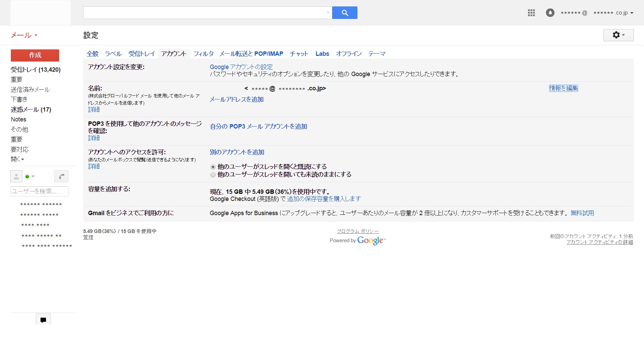This screenshot has height=345, width=644.
Task: Open the account email dropdown at top right
Action: (x=597, y=13)
